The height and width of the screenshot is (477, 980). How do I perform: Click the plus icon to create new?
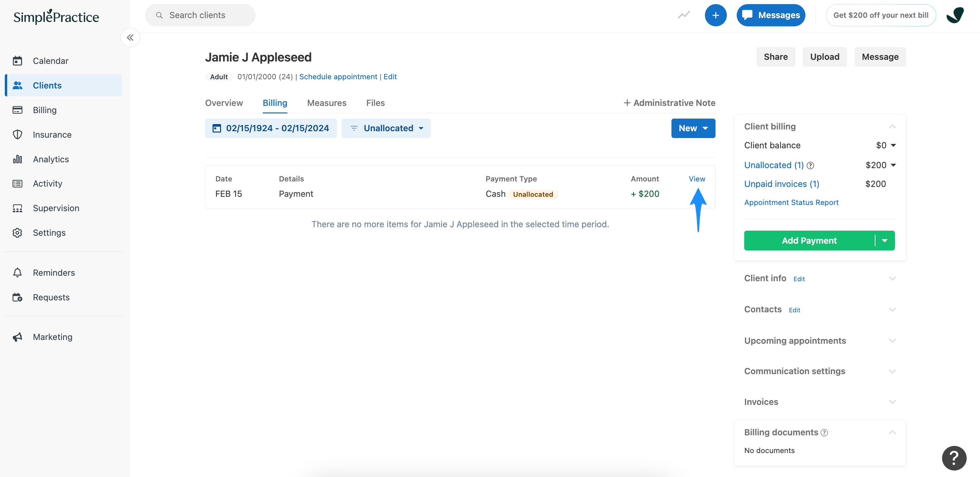pos(716,15)
